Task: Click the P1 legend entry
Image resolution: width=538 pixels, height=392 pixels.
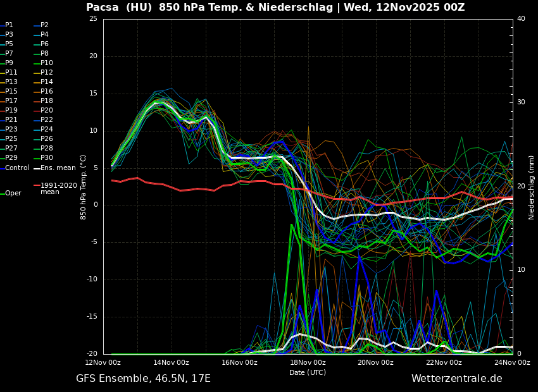Action: click(9, 25)
